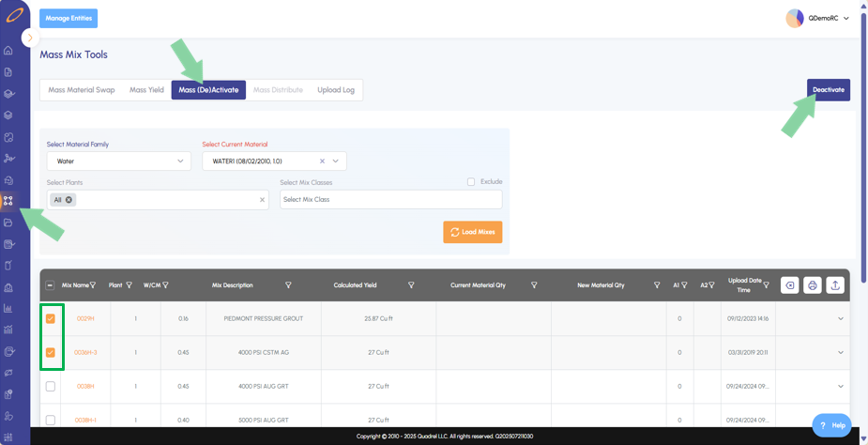868x445 pixels.
Task: Switch to the Mass Material Swap tab
Action: click(x=82, y=90)
